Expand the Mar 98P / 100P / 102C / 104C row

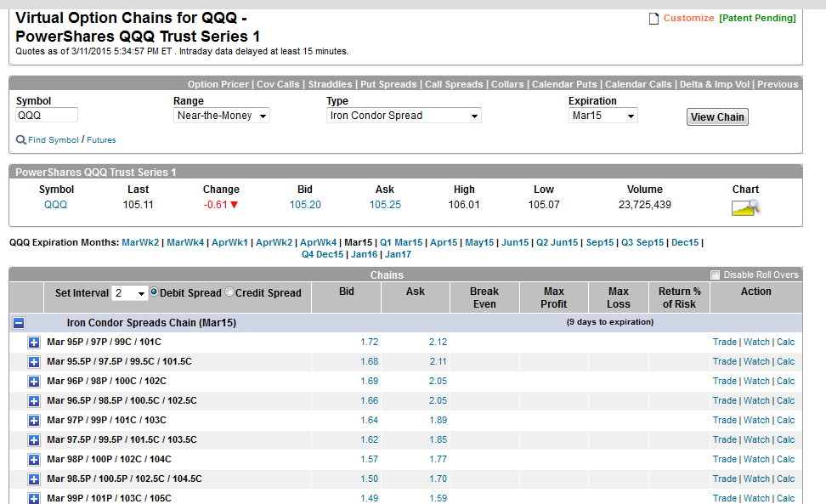(34, 460)
